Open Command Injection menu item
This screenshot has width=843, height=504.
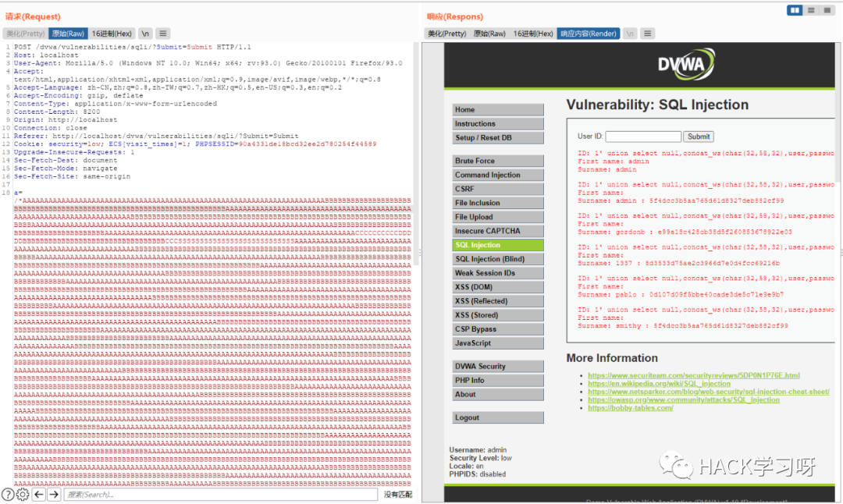click(498, 175)
